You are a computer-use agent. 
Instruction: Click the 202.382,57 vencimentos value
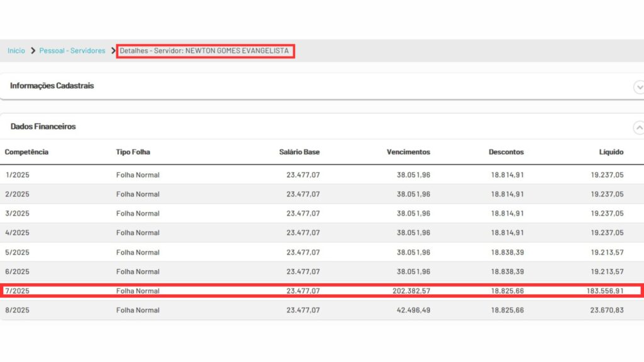[408, 291]
